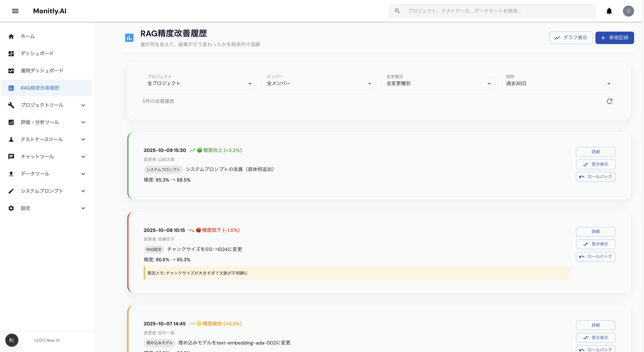This screenshot has width=644, height=352.
Task: Open the 期間 過去30日 dropdown
Action: [x=558, y=84]
